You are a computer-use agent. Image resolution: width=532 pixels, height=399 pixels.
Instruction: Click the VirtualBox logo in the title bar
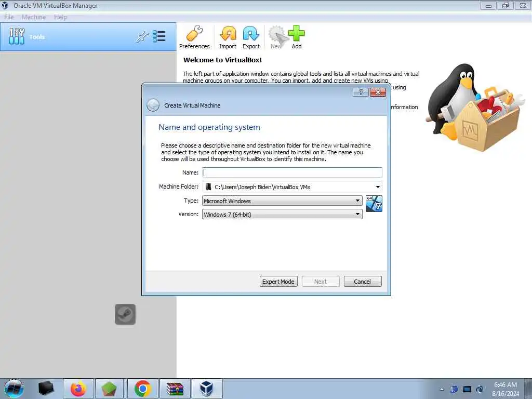coord(5,5)
